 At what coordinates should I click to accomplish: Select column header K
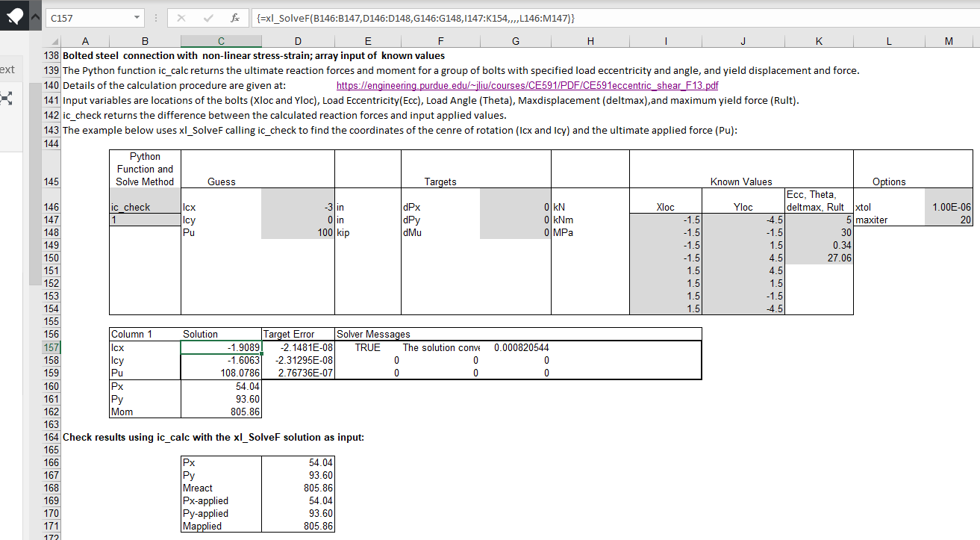coord(819,43)
